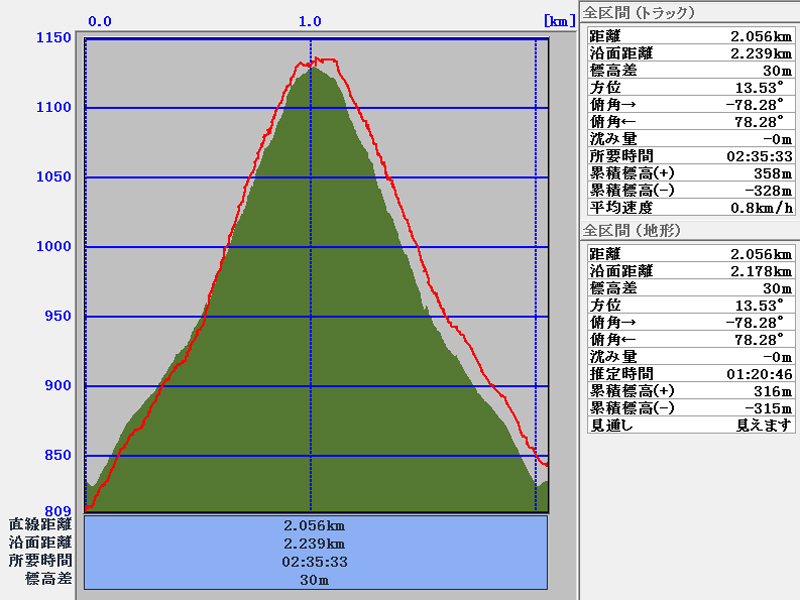
Task: Click the 全区間 (地形) section header
Action: (631, 230)
